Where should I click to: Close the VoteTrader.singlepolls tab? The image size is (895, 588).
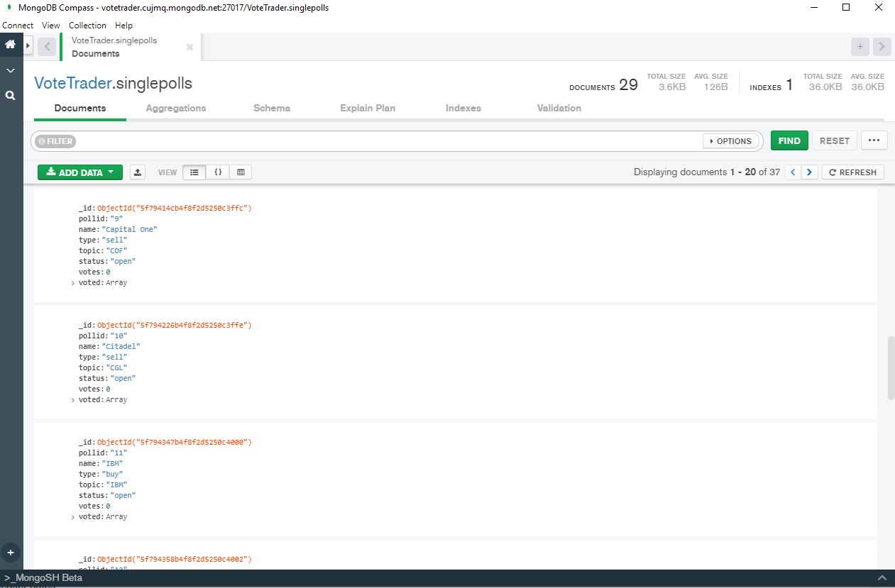click(190, 47)
